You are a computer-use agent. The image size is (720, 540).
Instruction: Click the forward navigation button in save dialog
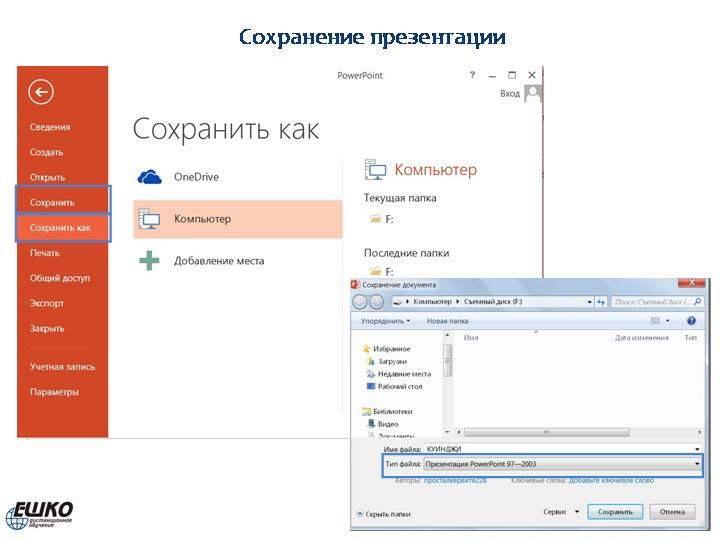(377, 302)
